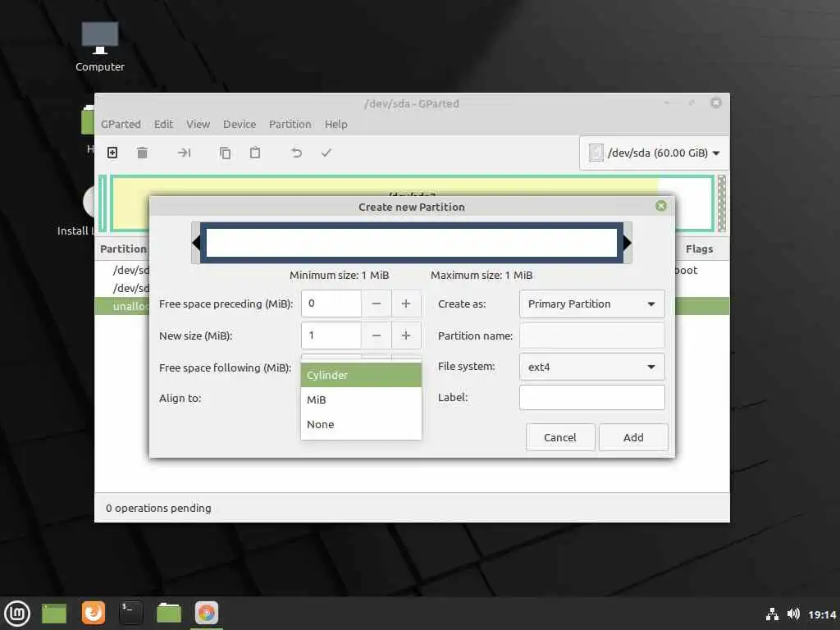Select Cylinder in the Align to list
The height and width of the screenshot is (630, 840).
click(x=361, y=375)
